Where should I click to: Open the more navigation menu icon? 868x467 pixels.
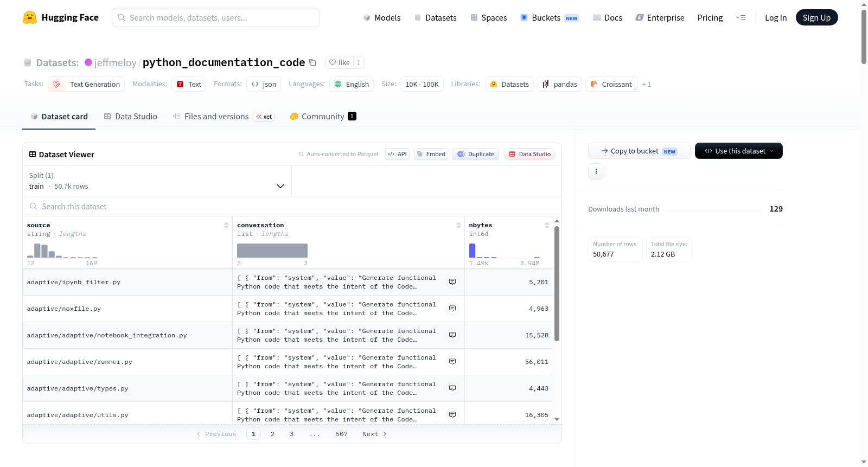(x=741, y=17)
